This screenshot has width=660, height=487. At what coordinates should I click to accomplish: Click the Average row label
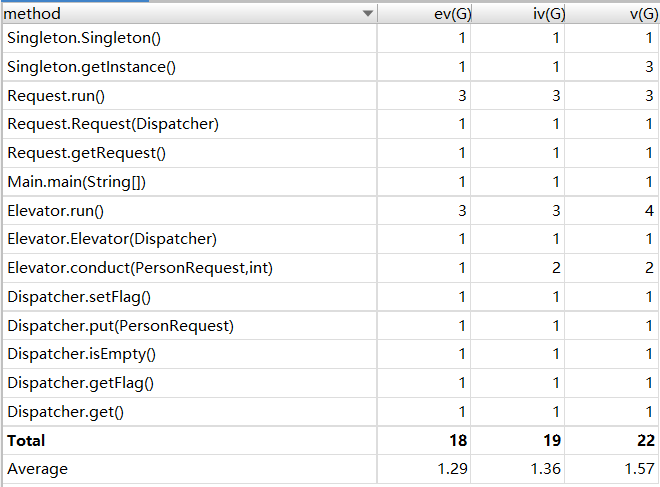coord(37,469)
